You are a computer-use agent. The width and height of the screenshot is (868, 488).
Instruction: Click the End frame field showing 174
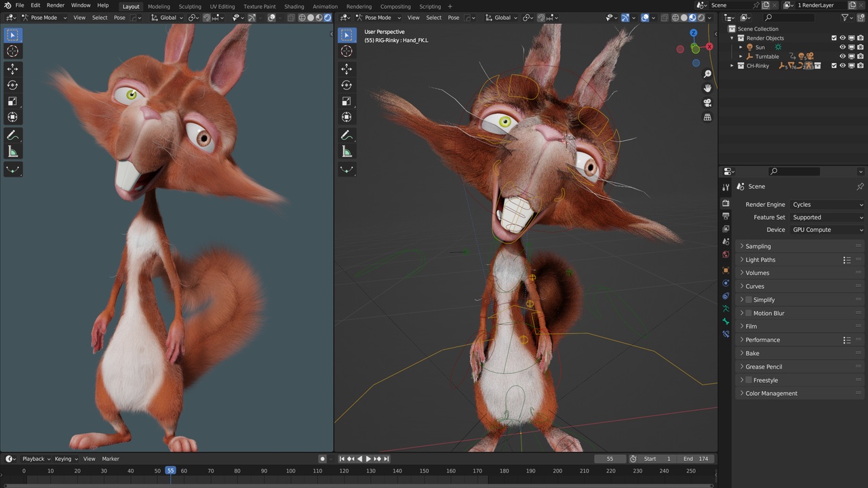pyautogui.click(x=696, y=459)
